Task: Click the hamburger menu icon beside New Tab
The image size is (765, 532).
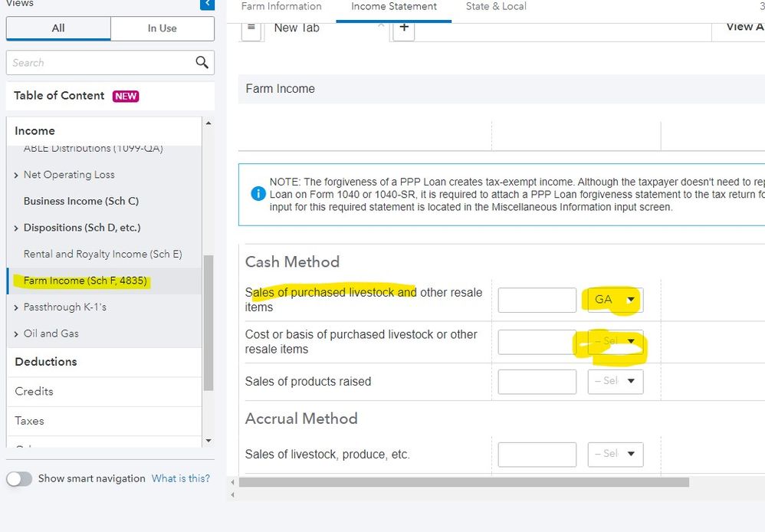Action: point(251,28)
